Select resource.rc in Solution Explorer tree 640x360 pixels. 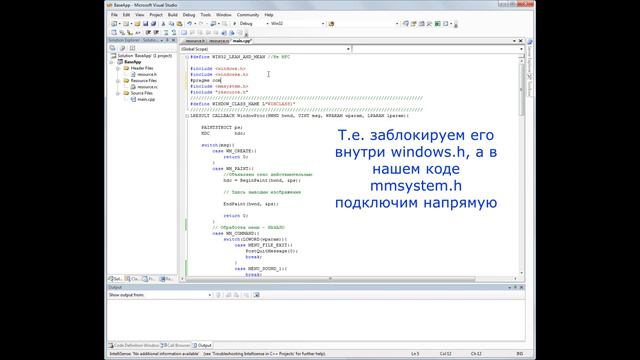pos(144,87)
